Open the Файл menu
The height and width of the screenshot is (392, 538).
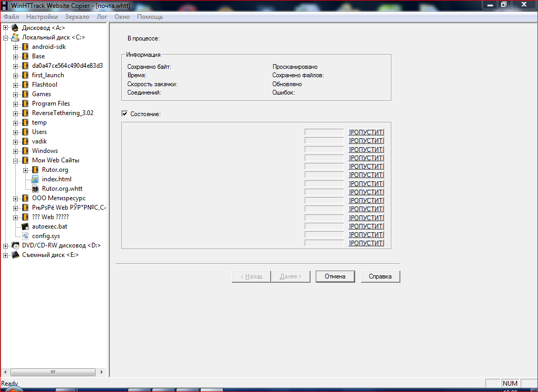click(x=11, y=17)
